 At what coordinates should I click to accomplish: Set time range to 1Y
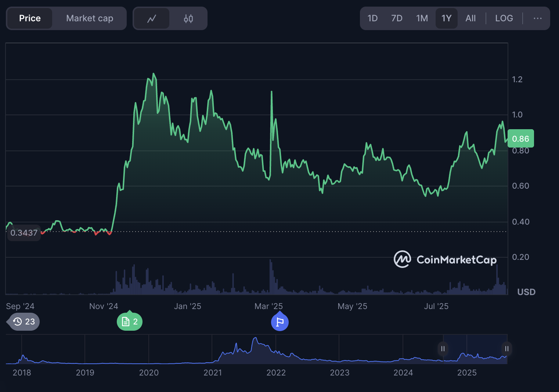tap(447, 18)
